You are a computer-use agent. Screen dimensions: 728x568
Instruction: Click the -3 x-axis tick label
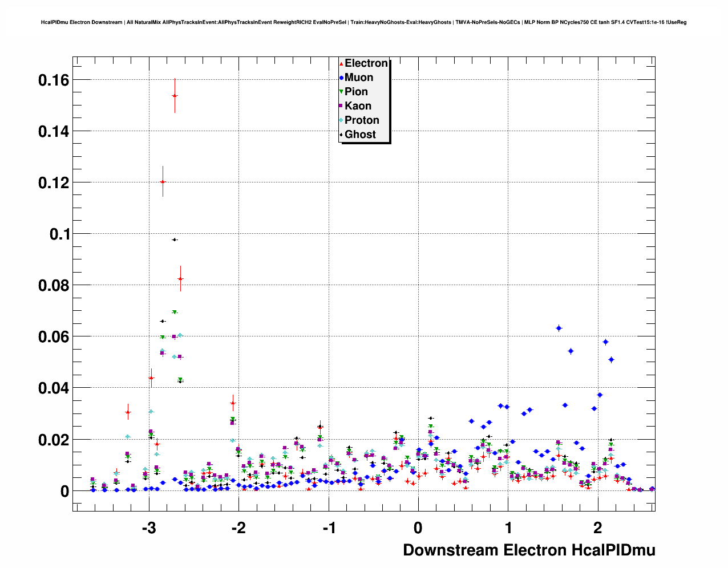pos(148,528)
